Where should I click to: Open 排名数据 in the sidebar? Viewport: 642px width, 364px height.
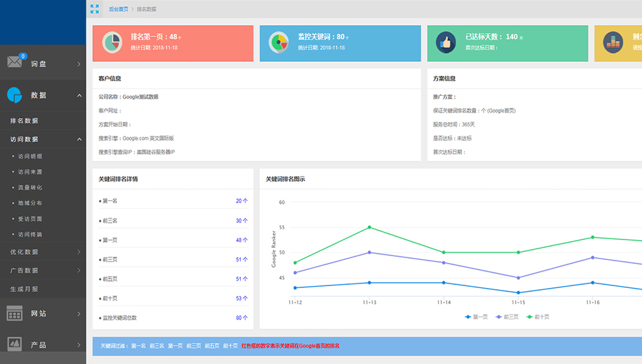coord(24,121)
